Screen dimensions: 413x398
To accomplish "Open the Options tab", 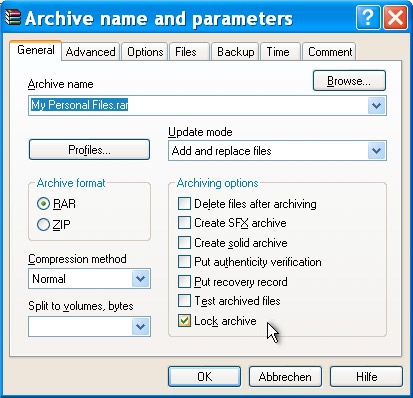I will [145, 52].
